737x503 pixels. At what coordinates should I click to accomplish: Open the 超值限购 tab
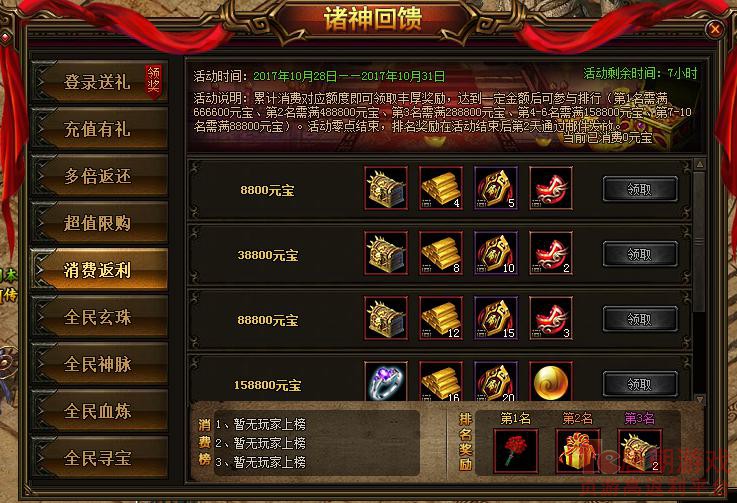click(100, 223)
